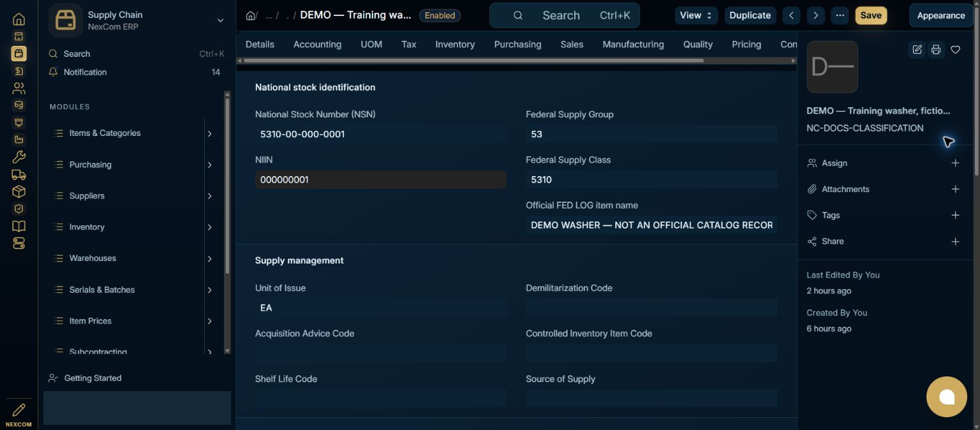Click the Unit of Issue field

(381, 308)
